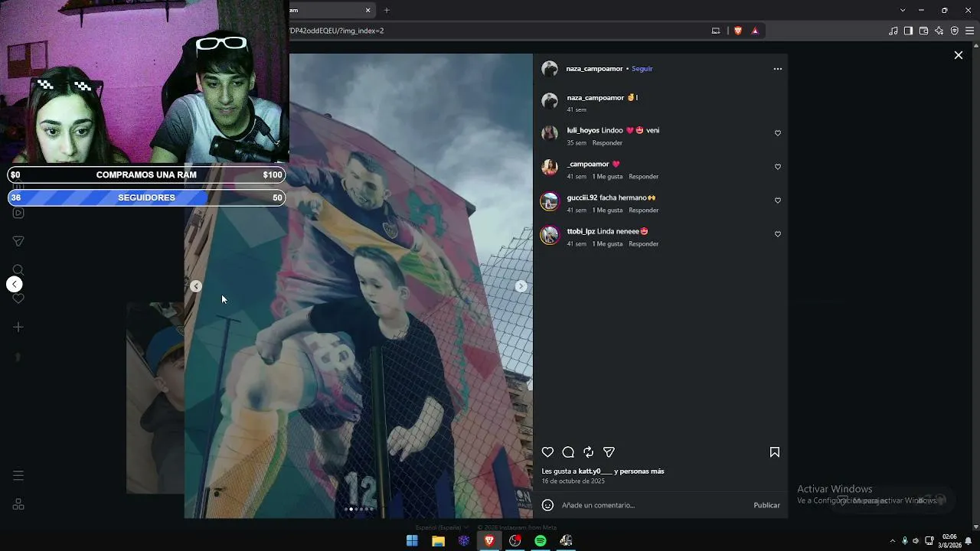Open Brave Shields lion icon

pyautogui.click(x=738, y=31)
